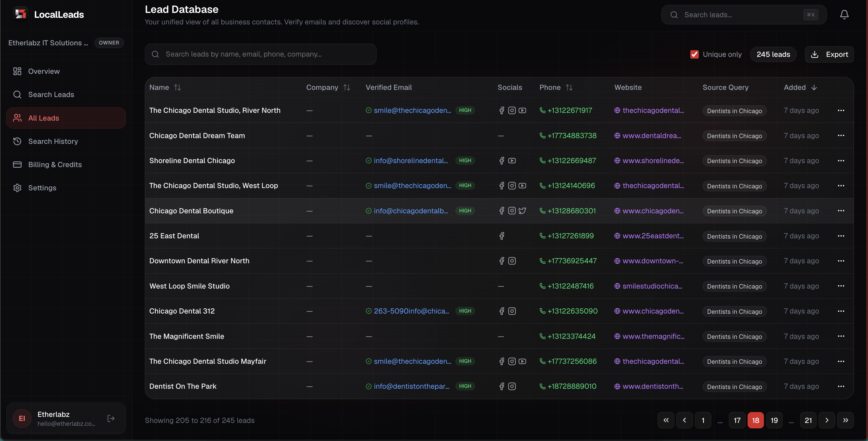This screenshot has width=868, height=441.
Task: Open Instagram profile for Shoreline Dental Chicago
Action: pyautogui.click(x=512, y=160)
